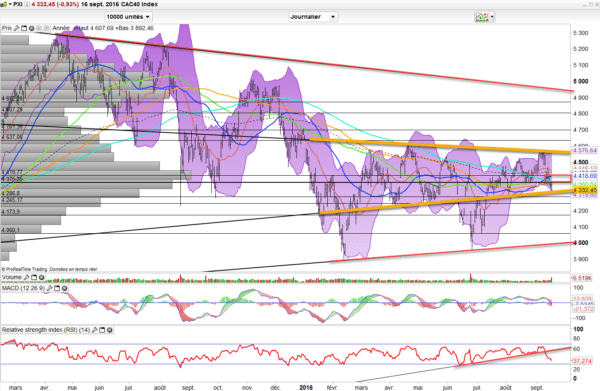Click the 37,274 RSI value tag

click(x=583, y=360)
